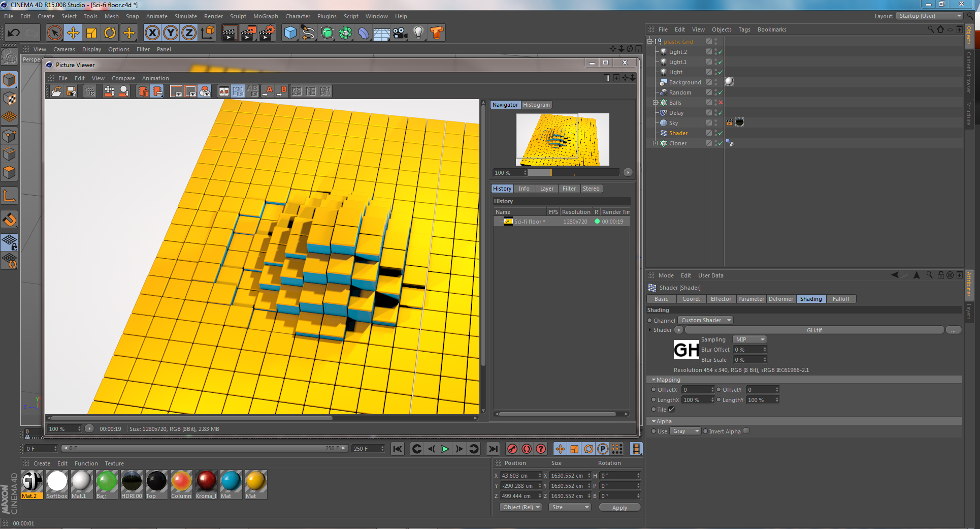The width and height of the screenshot is (980, 529).
Task: Click the OffsetX animation radio dot
Action: [x=654, y=390]
